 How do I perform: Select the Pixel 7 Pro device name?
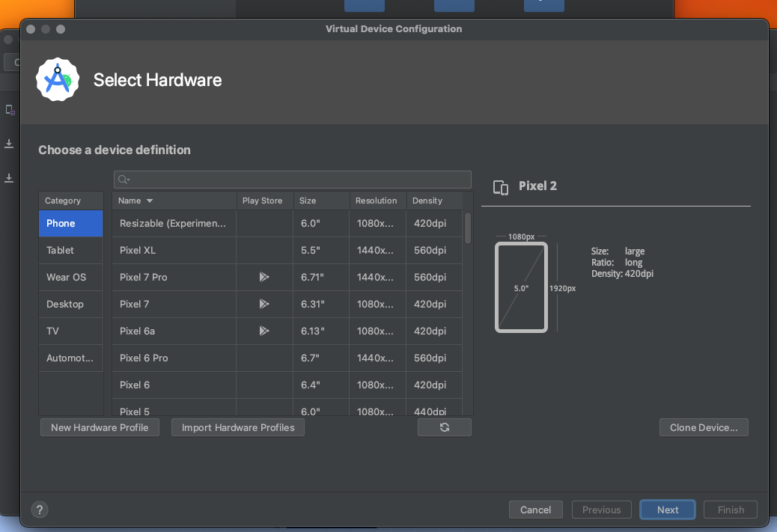143,277
